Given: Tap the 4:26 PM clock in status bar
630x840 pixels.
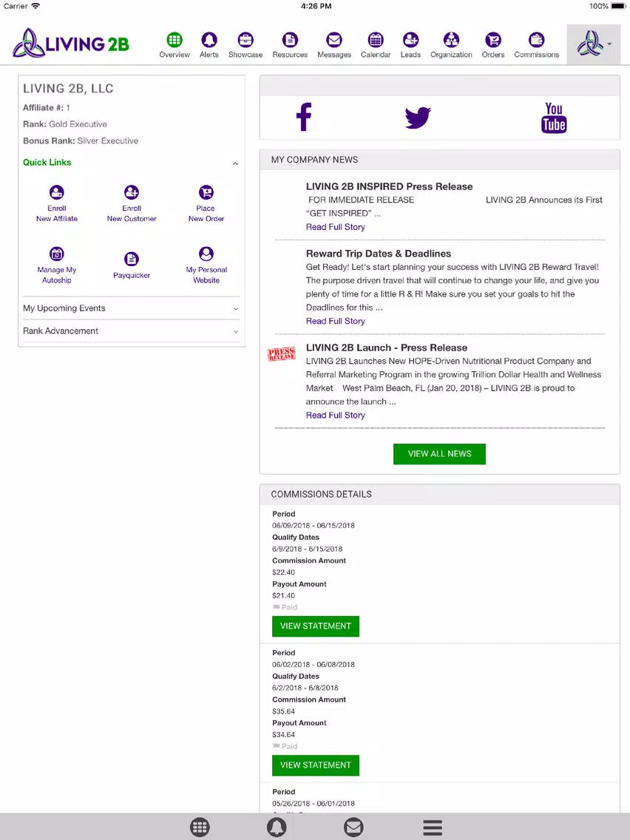Looking at the screenshot, I should pos(316,6).
